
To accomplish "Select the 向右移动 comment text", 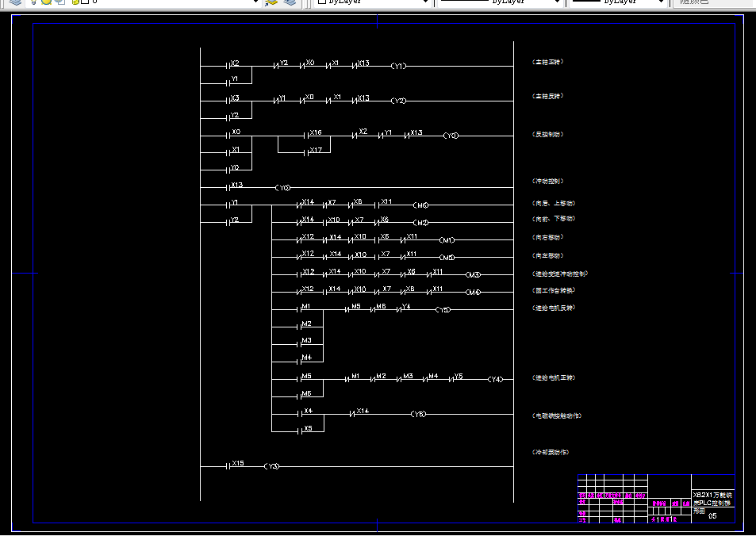I will [x=547, y=237].
